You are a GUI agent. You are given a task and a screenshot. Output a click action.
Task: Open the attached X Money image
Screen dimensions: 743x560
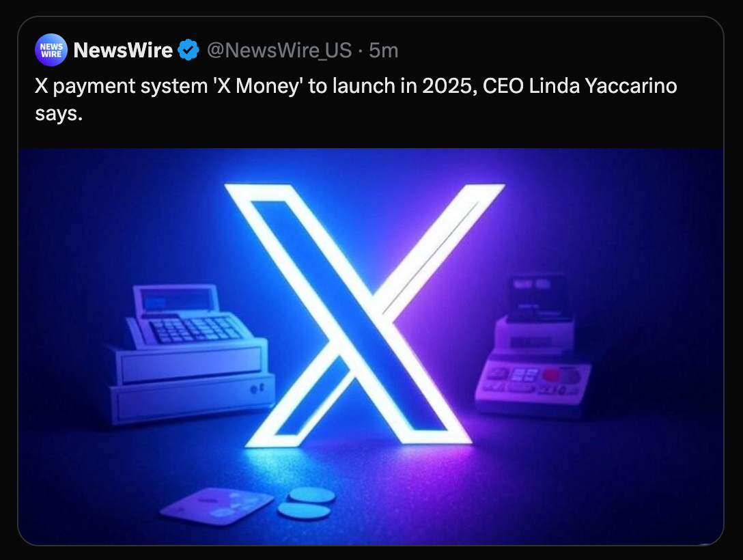click(x=371, y=346)
